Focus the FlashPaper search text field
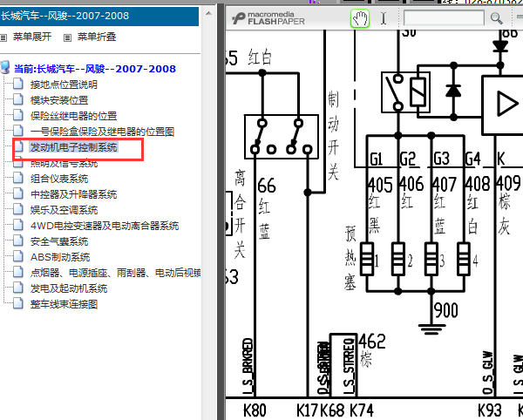The image size is (523, 420). (444, 17)
